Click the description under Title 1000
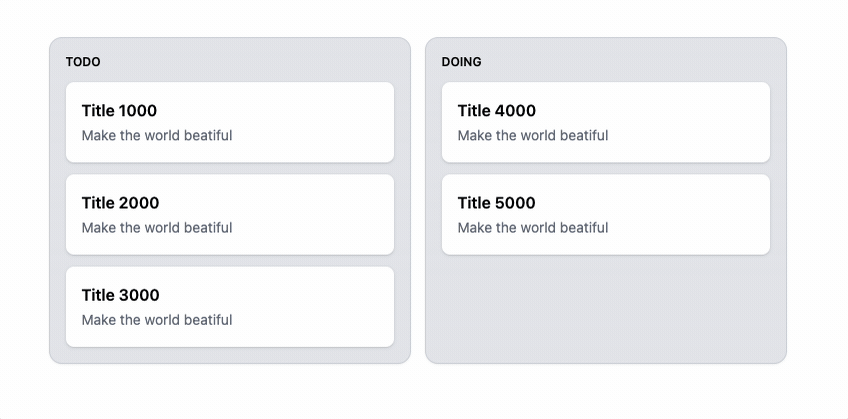848x419 pixels. click(x=157, y=136)
